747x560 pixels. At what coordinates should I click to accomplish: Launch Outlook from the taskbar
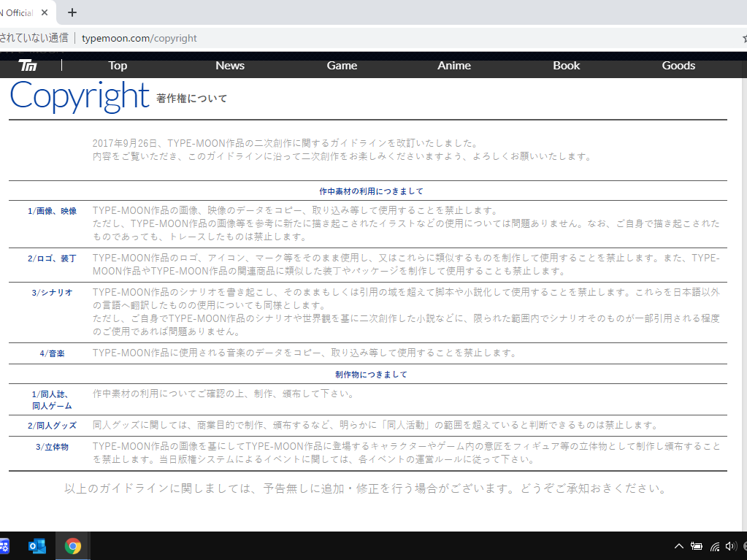(37, 545)
